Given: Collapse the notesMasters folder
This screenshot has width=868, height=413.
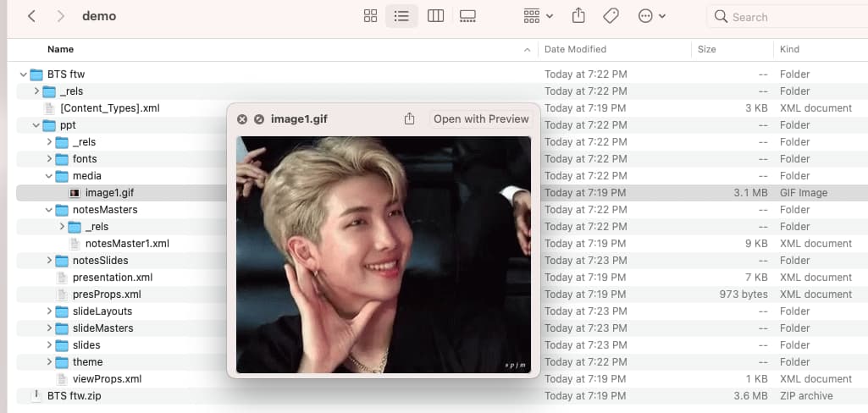Looking at the screenshot, I should (49, 210).
